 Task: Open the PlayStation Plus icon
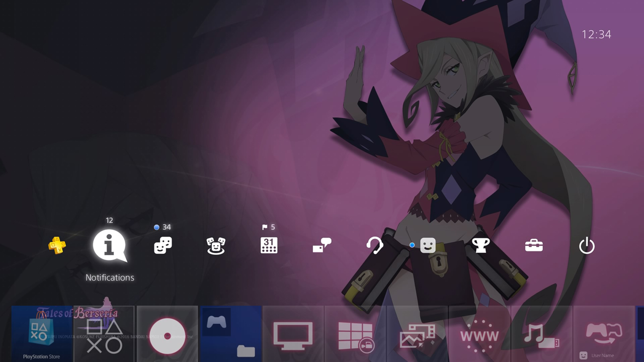[57, 245]
